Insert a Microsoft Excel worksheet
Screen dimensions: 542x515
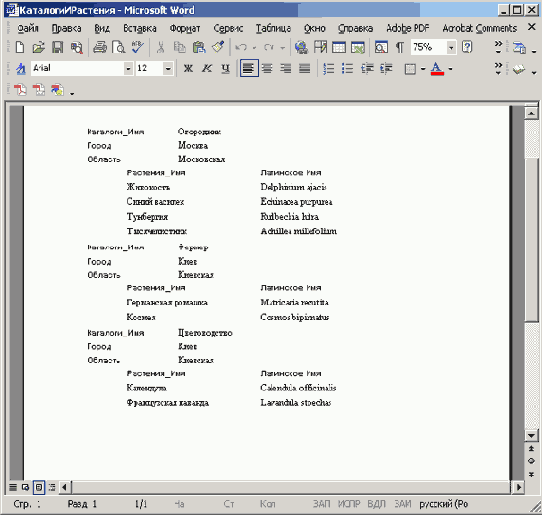358,47
